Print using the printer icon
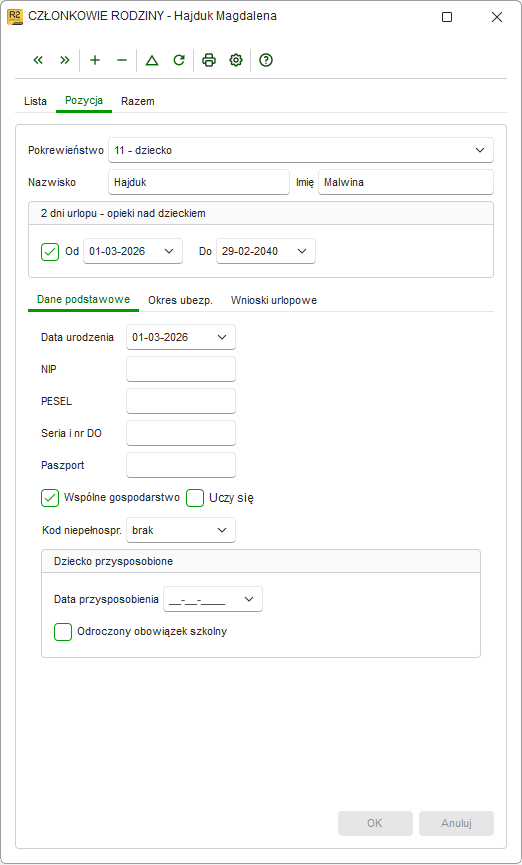Viewport: 522px width, 865px height. click(209, 61)
